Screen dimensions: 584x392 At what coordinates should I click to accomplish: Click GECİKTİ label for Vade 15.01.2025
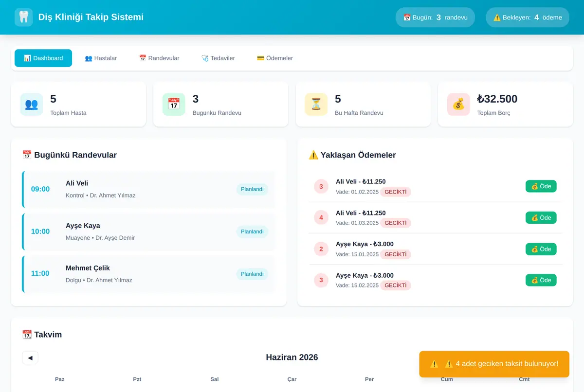point(396,254)
